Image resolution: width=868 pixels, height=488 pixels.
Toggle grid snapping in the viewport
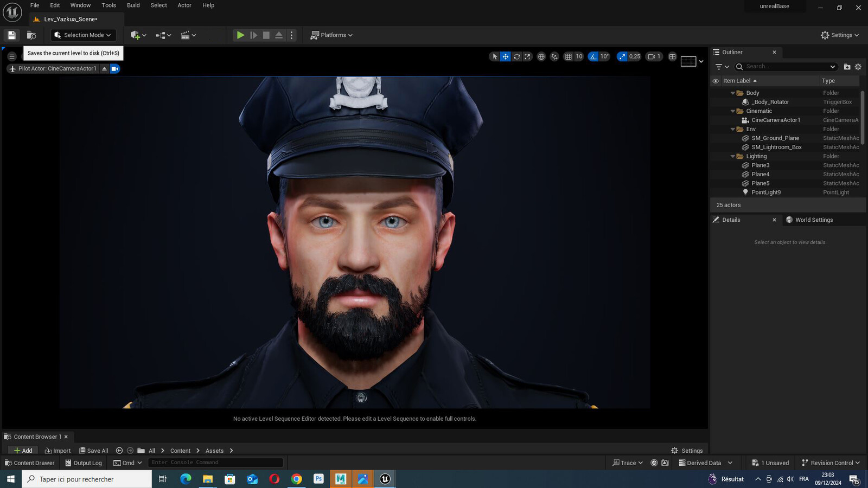click(569, 56)
